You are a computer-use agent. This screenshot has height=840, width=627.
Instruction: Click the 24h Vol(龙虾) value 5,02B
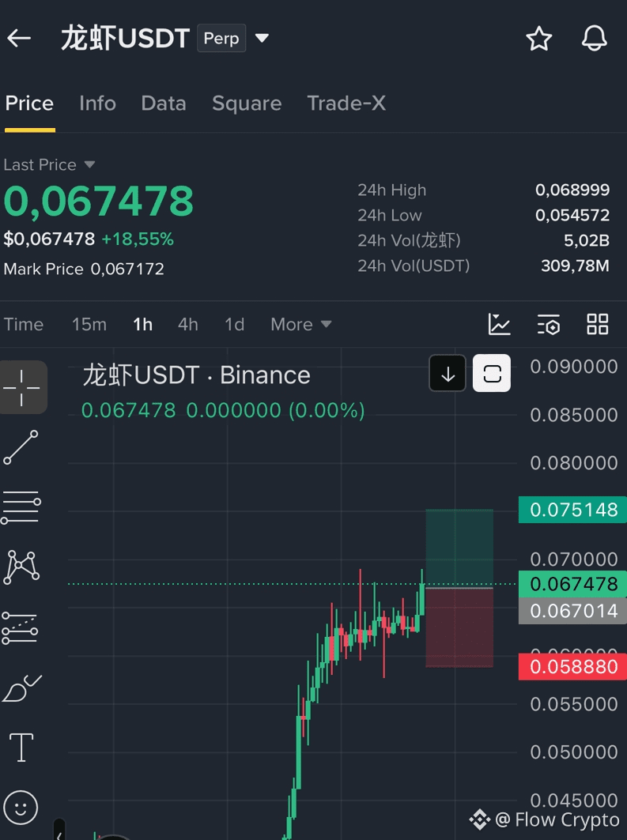[x=586, y=240]
